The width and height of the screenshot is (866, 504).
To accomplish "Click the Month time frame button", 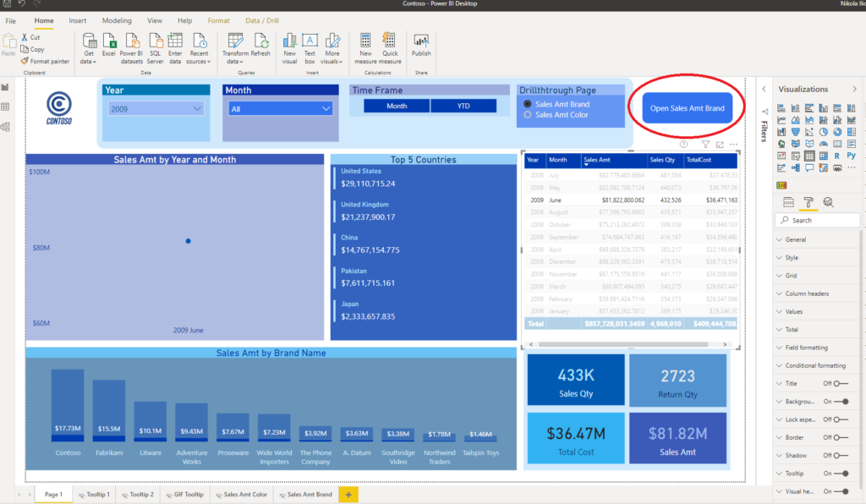I will point(397,106).
